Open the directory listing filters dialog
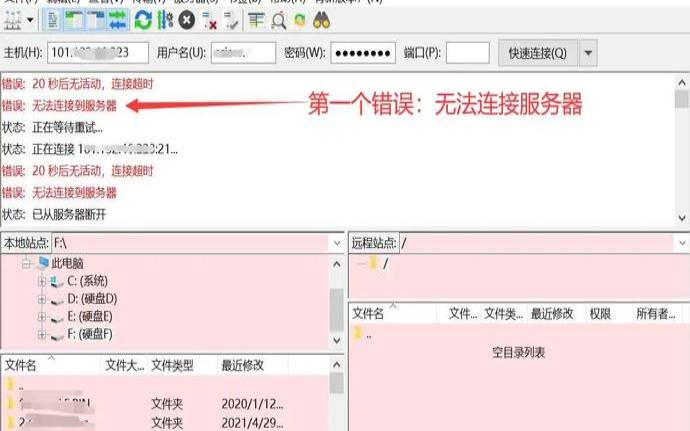This screenshot has width=690, height=431. (256, 20)
